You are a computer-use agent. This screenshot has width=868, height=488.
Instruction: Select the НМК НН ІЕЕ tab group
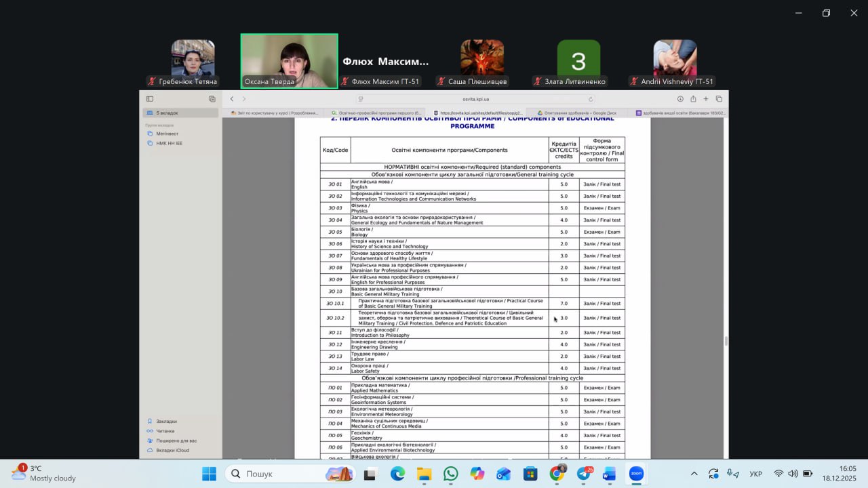(x=169, y=143)
